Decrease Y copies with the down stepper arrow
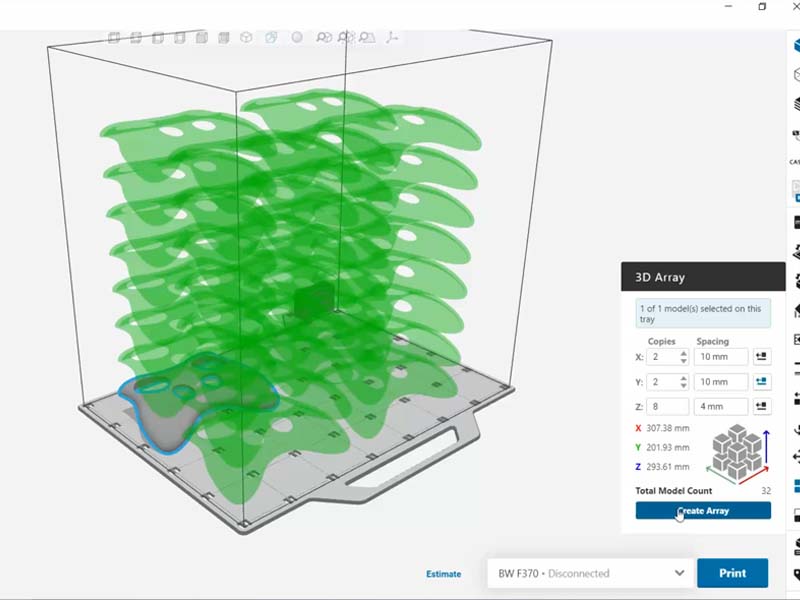The width and height of the screenshot is (800, 600). click(x=684, y=386)
